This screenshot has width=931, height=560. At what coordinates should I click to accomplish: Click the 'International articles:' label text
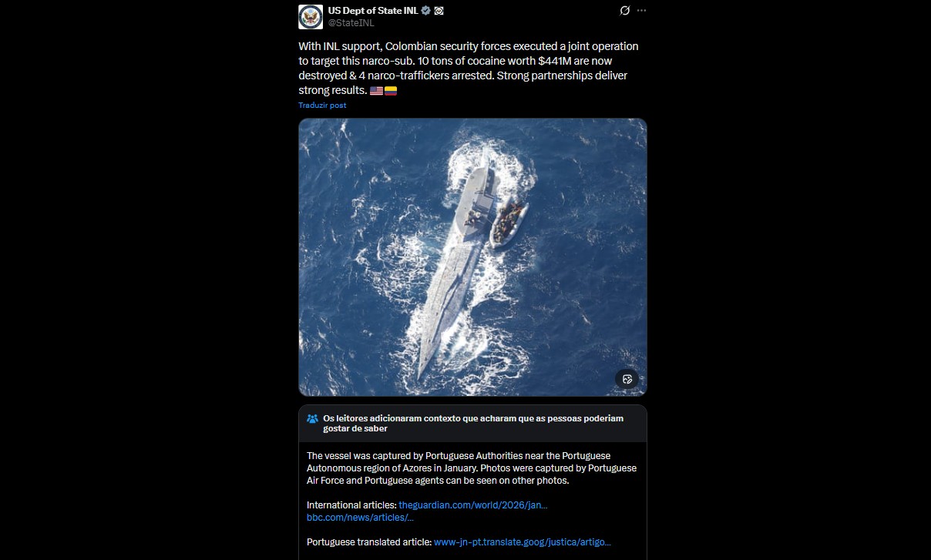(351, 505)
